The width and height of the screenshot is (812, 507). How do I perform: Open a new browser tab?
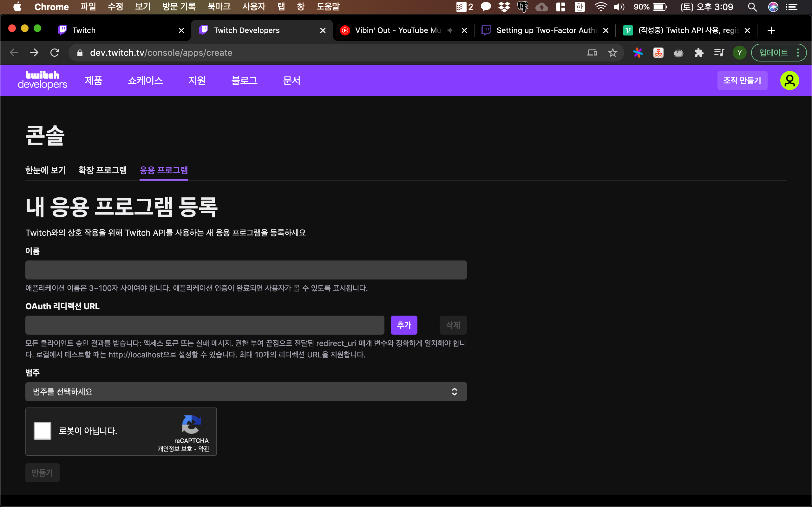point(771,30)
